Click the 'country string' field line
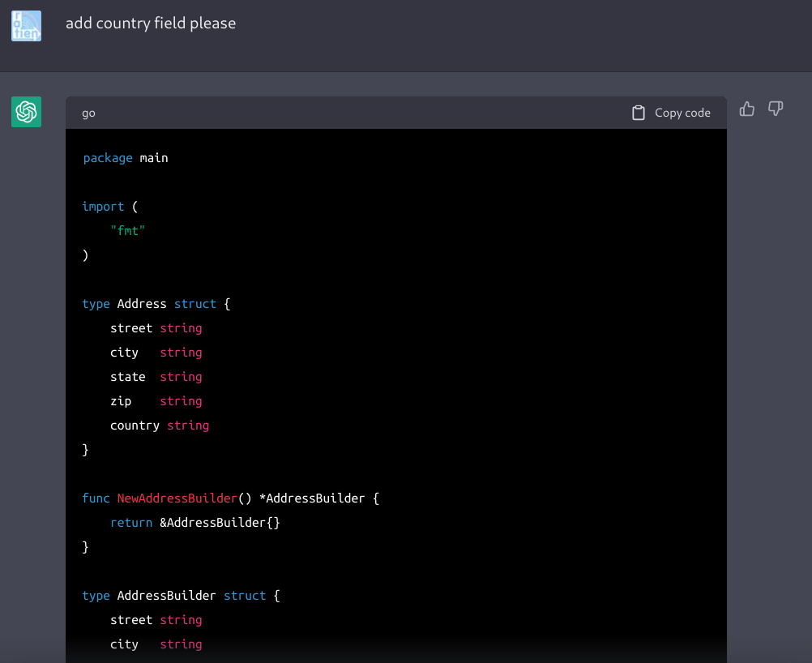 (x=160, y=426)
